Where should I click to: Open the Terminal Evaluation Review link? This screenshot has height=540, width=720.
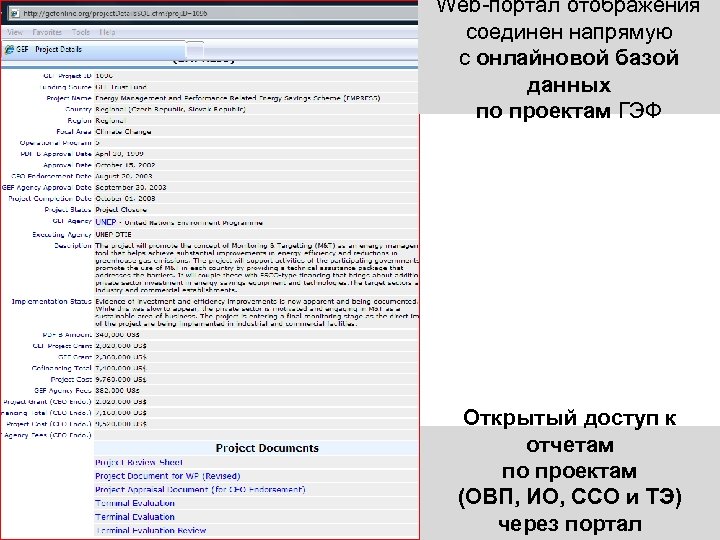(151, 530)
